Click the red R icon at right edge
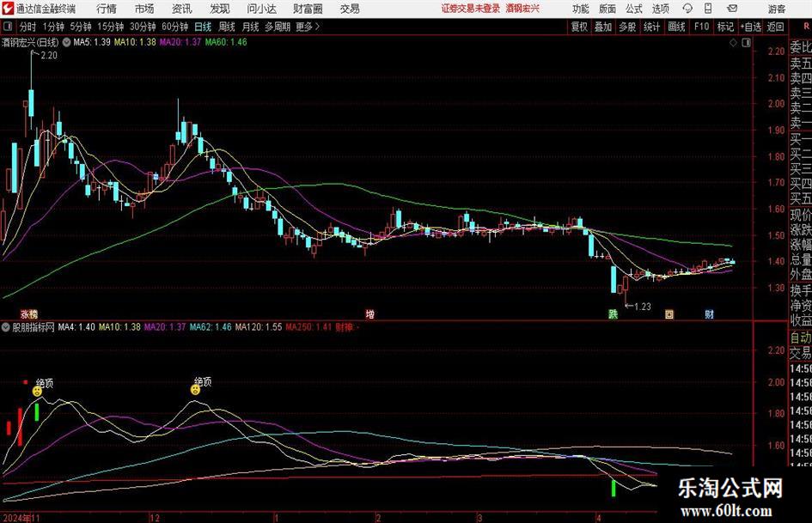Image resolution: width=812 pixels, height=523 pixels. 806,27
